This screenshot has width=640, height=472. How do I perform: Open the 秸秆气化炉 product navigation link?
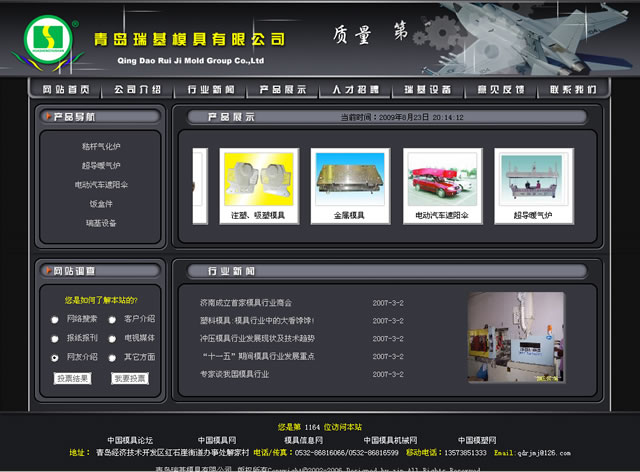pos(101,146)
